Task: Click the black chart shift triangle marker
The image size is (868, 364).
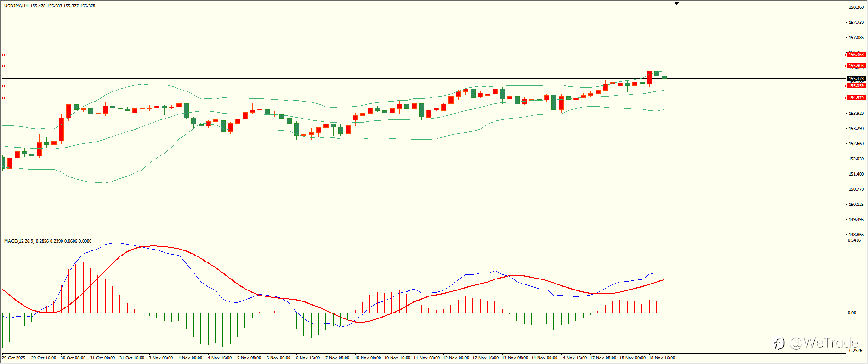Action: click(676, 3)
